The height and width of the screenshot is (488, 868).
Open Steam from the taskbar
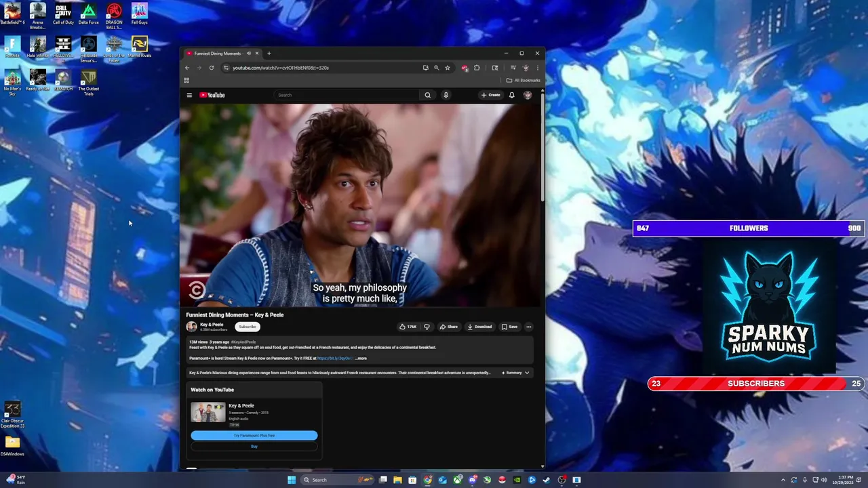click(x=547, y=480)
